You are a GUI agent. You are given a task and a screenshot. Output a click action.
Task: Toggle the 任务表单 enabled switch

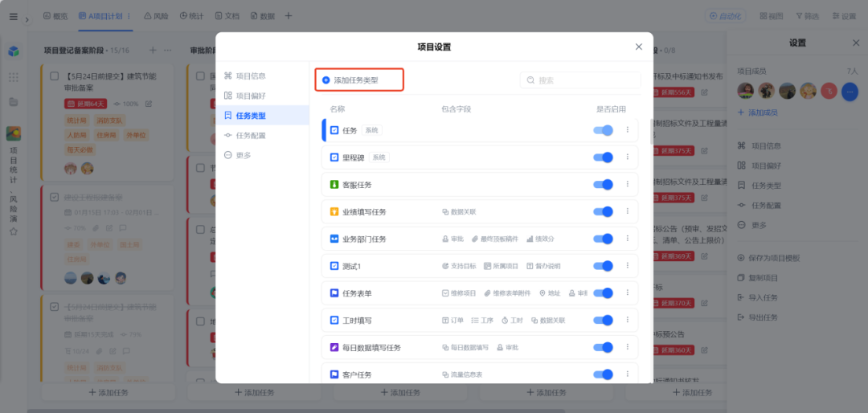tap(603, 292)
